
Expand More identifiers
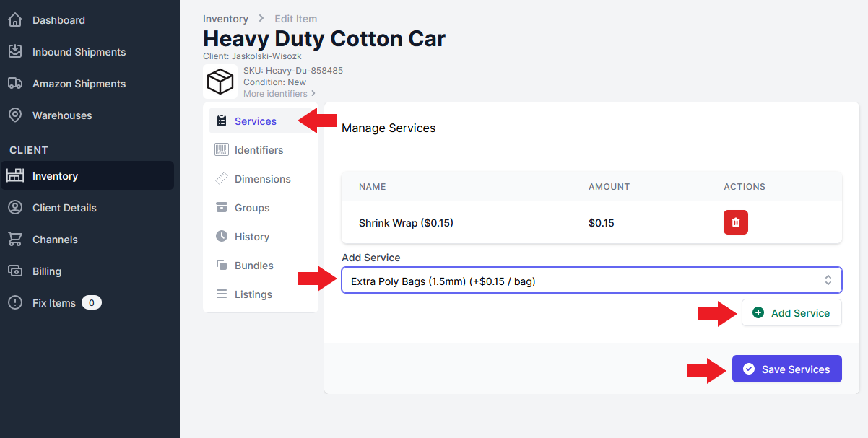pyautogui.click(x=279, y=94)
